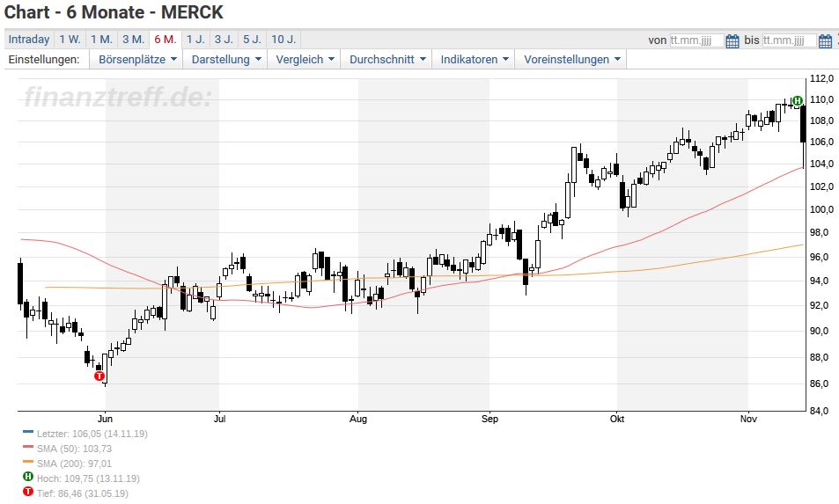Open the calendar icon next to 'von' date field

click(x=732, y=41)
